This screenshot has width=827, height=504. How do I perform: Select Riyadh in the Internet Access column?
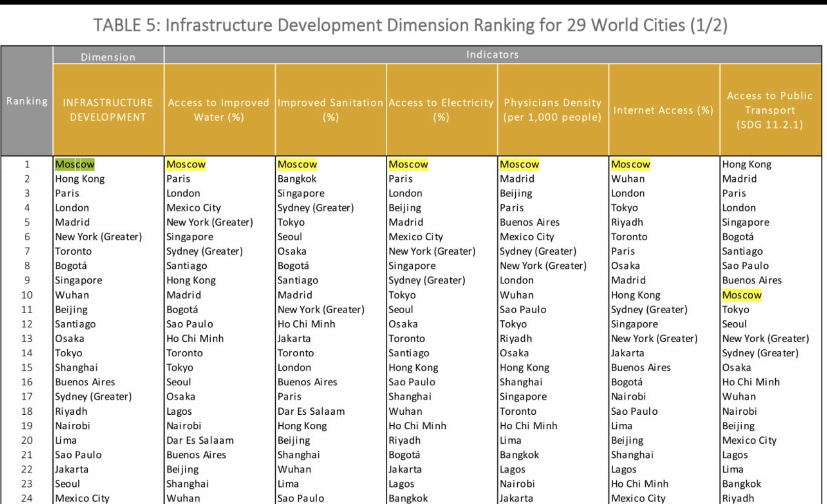(x=627, y=222)
